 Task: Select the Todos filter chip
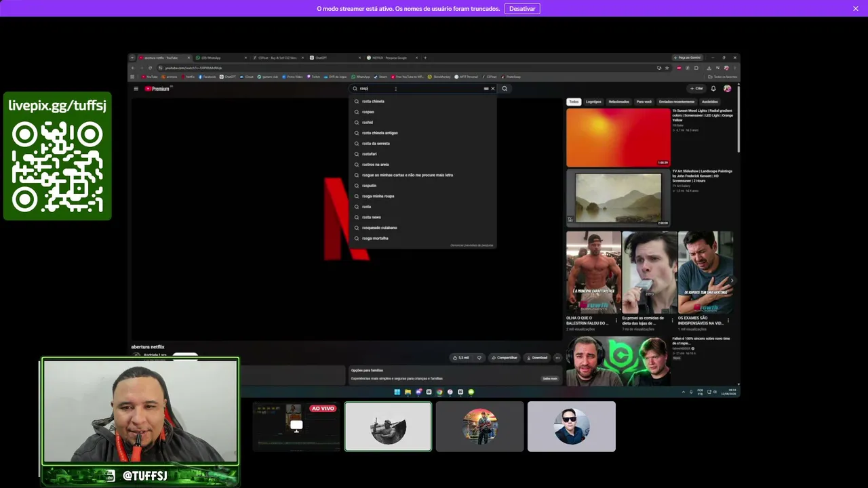tap(574, 102)
